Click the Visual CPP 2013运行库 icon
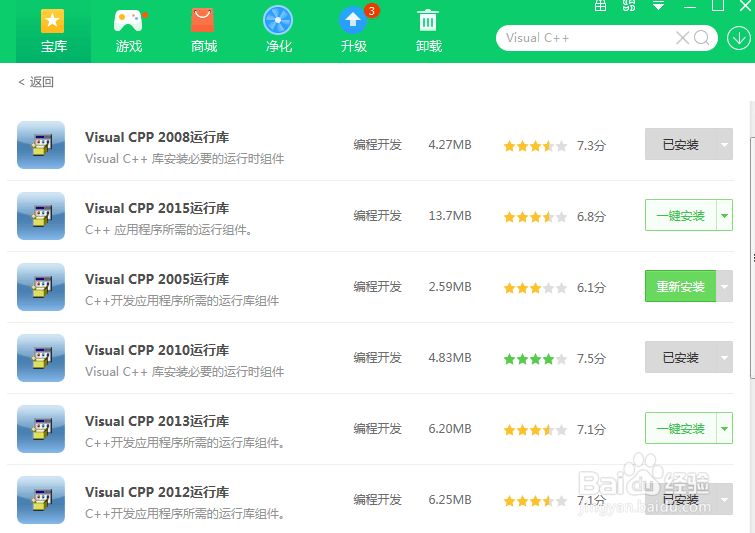This screenshot has height=533, width=755. tap(41, 429)
